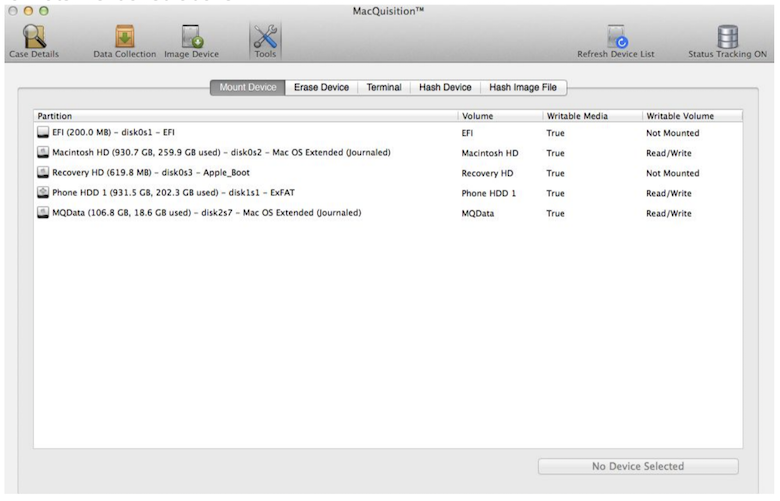Click the MQData volume name cell
Screen dimensions: 780x501
[478, 213]
